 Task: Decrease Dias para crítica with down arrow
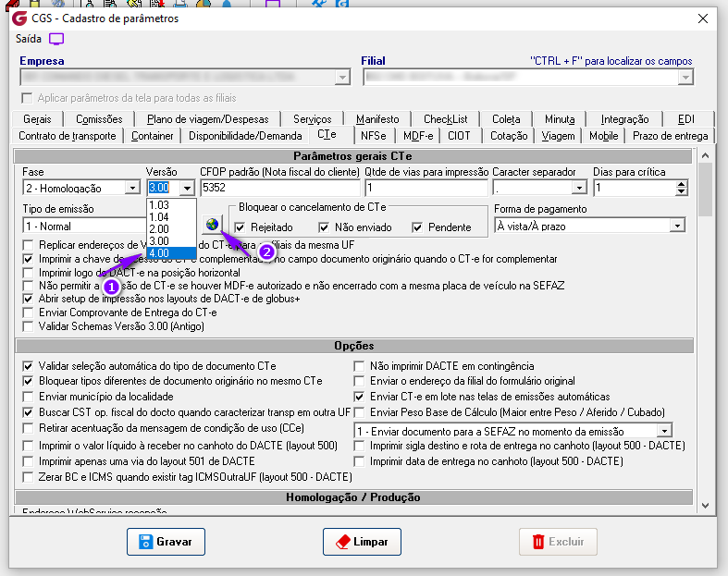pyautogui.click(x=681, y=191)
